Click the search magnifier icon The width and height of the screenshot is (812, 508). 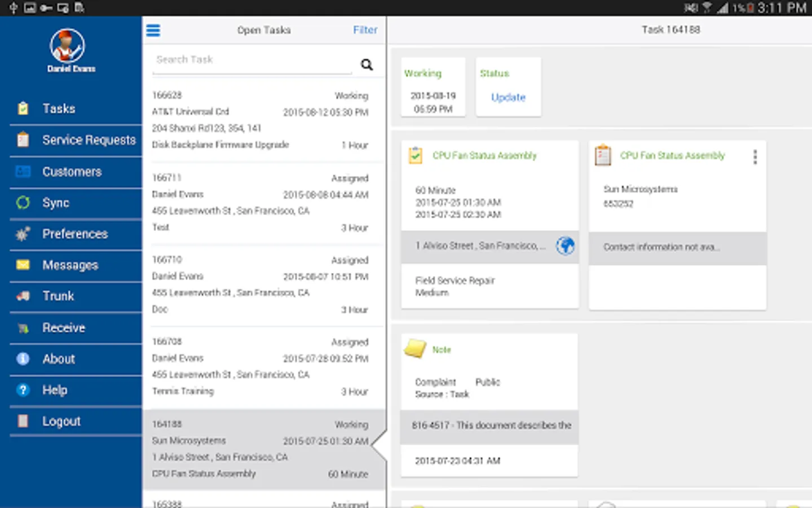click(367, 64)
